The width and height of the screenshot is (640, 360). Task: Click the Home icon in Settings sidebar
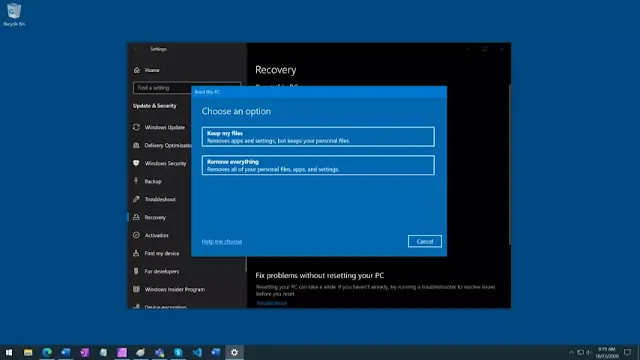point(137,70)
